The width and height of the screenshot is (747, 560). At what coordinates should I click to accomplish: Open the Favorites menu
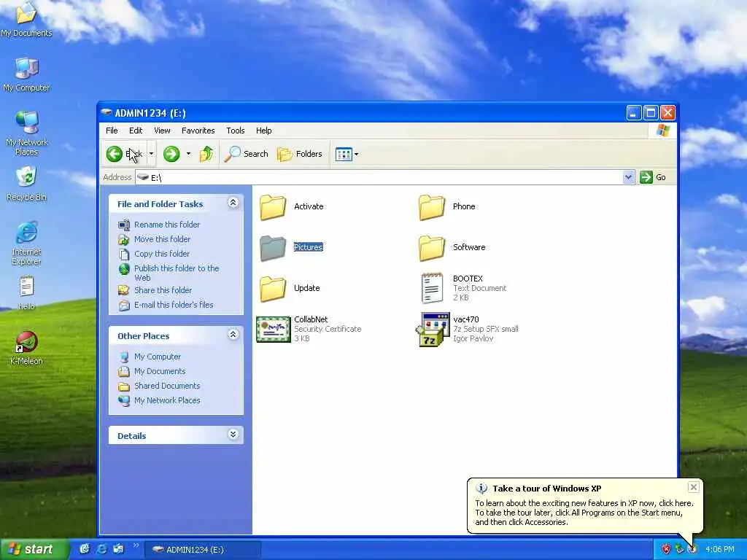tap(198, 131)
